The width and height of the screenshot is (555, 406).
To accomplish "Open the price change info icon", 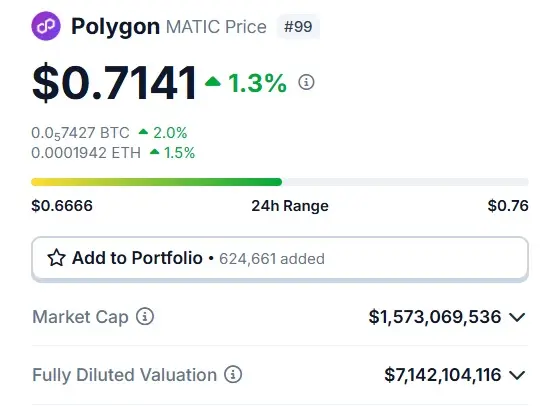I will click(306, 82).
